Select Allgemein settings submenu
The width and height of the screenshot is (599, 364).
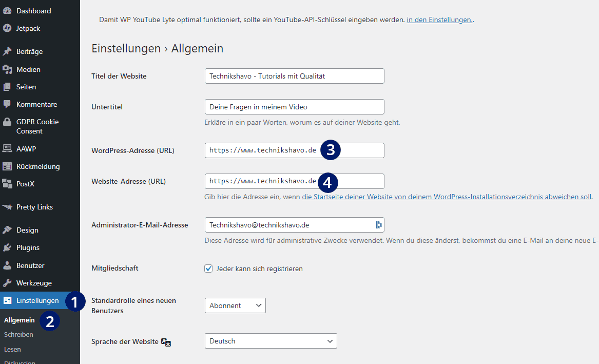pos(19,320)
